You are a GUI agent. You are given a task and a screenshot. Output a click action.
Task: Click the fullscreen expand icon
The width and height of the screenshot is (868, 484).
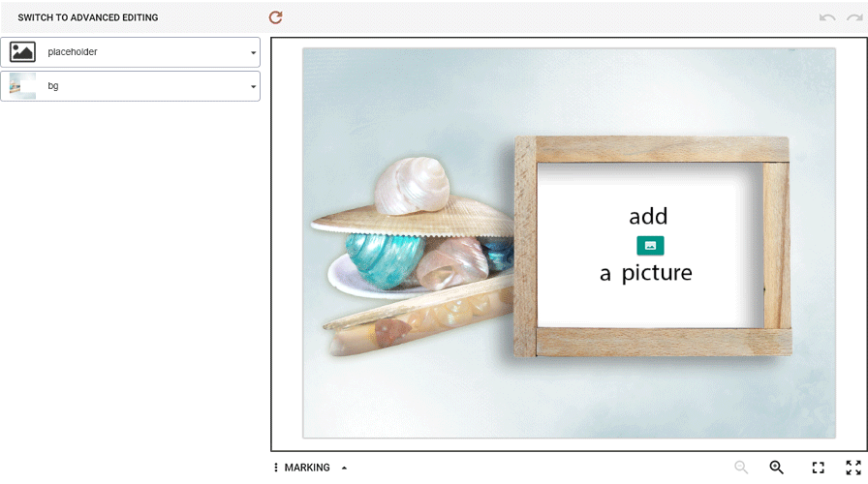coord(853,468)
